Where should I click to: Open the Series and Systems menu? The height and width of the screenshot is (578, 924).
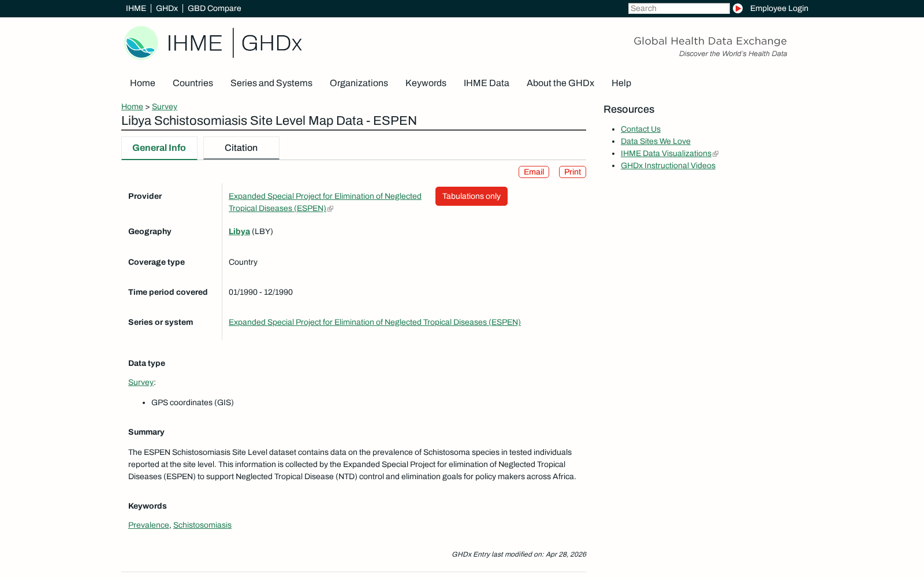tap(271, 83)
